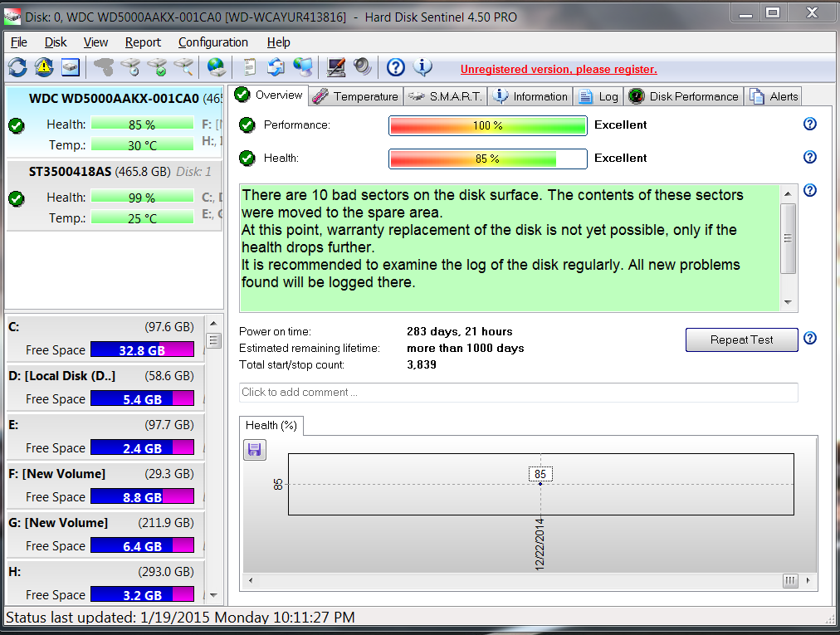Screen dimensions: 840x635
Task: Select the H: partition entry
Action: click(x=105, y=583)
